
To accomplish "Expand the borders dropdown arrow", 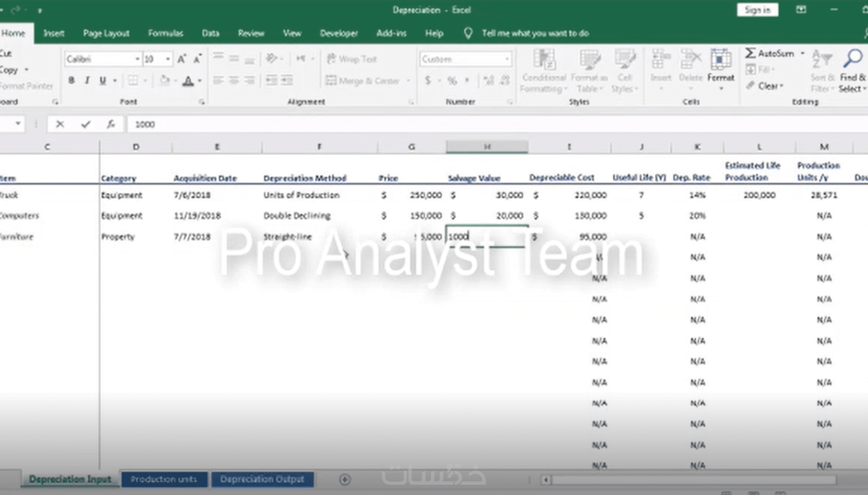I will (145, 81).
